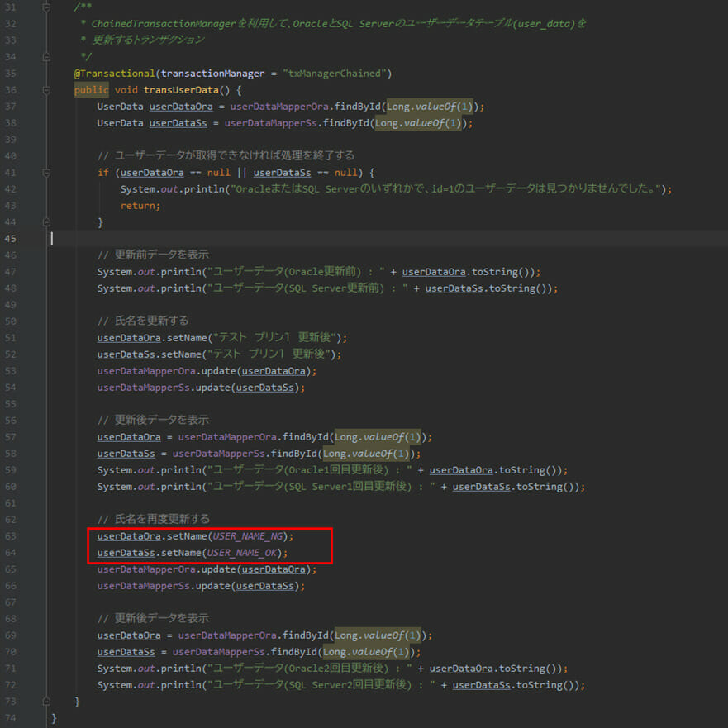Click line number 63 in the gutter
Image resolution: width=728 pixels, height=728 pixels.
pos(10,536)
